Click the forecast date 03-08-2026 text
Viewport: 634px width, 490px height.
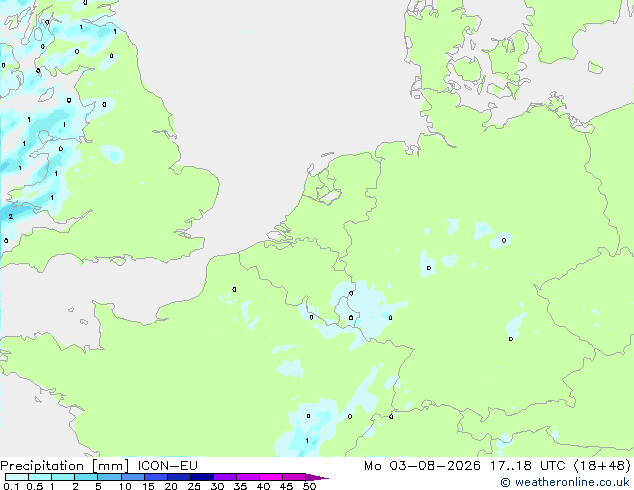435,465
